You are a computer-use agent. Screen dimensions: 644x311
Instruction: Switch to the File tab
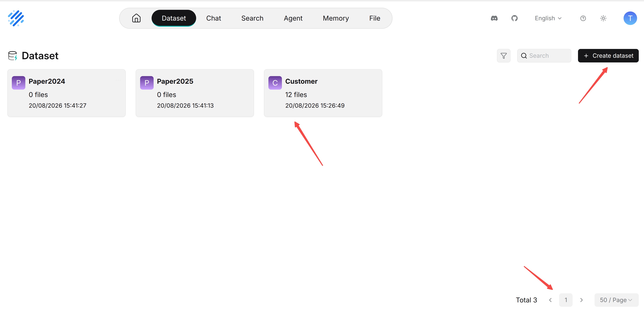375,18
